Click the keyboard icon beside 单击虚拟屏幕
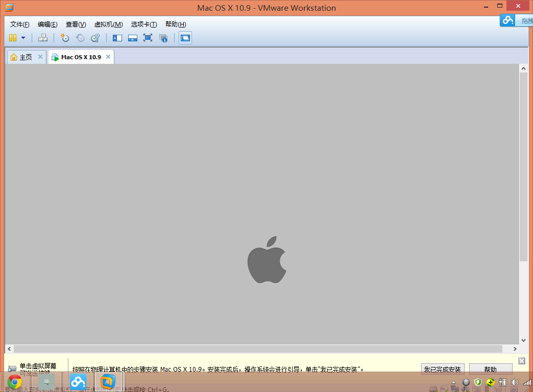 tap(12, 369)
